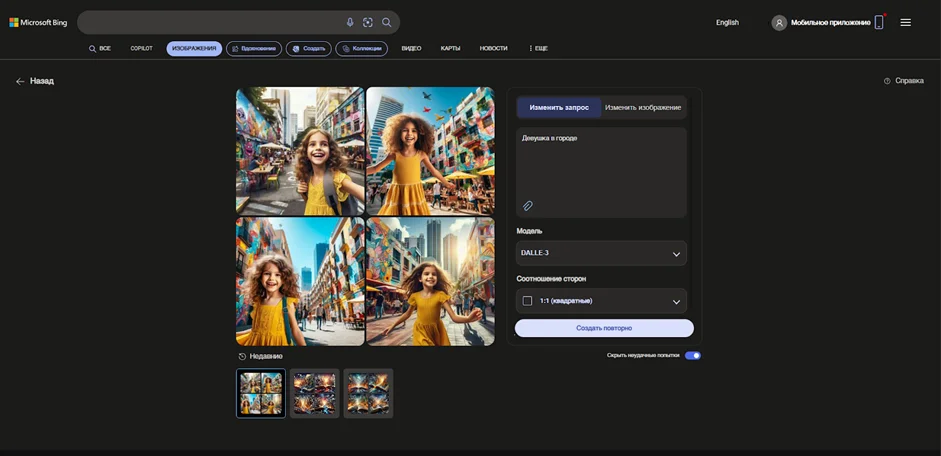Click the search magnifier icon

tap(386, 22)
